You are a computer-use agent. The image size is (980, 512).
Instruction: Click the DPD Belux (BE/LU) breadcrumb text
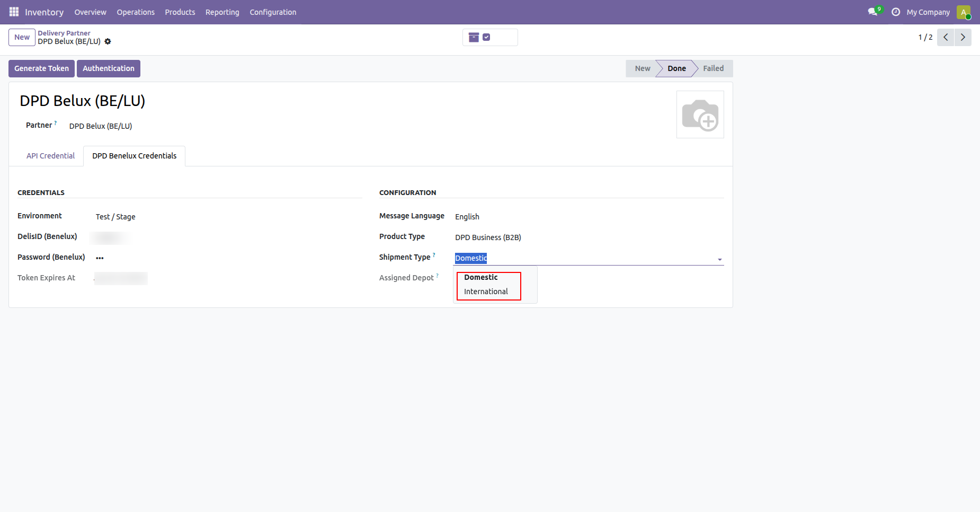click(x=69, y=41)
